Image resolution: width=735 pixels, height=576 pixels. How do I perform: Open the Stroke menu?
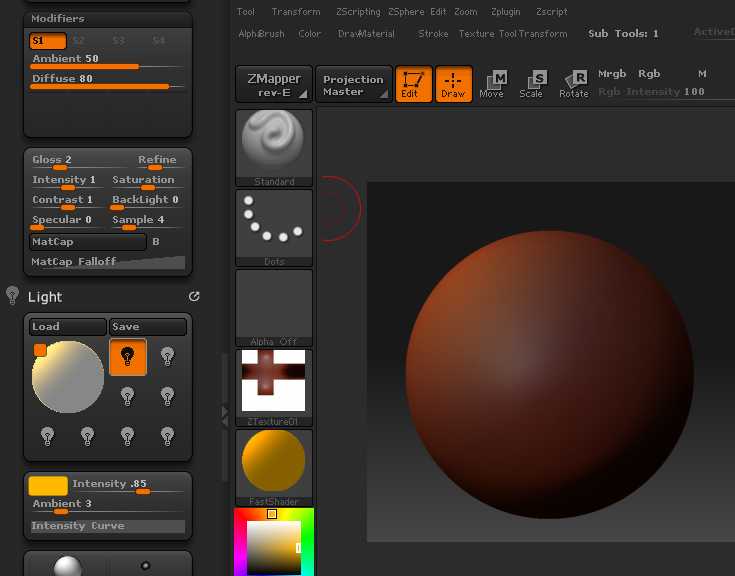(x=433, y=34)
